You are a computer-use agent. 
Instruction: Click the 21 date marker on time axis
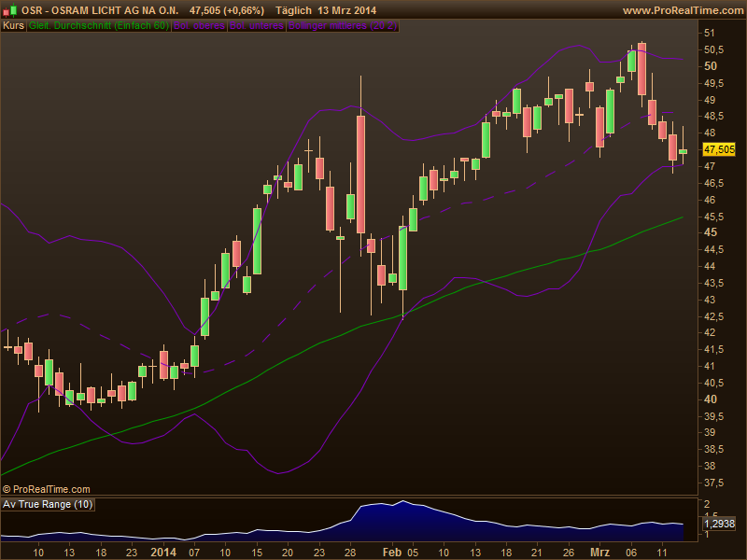pyautogui.click(x=536, y=553)
